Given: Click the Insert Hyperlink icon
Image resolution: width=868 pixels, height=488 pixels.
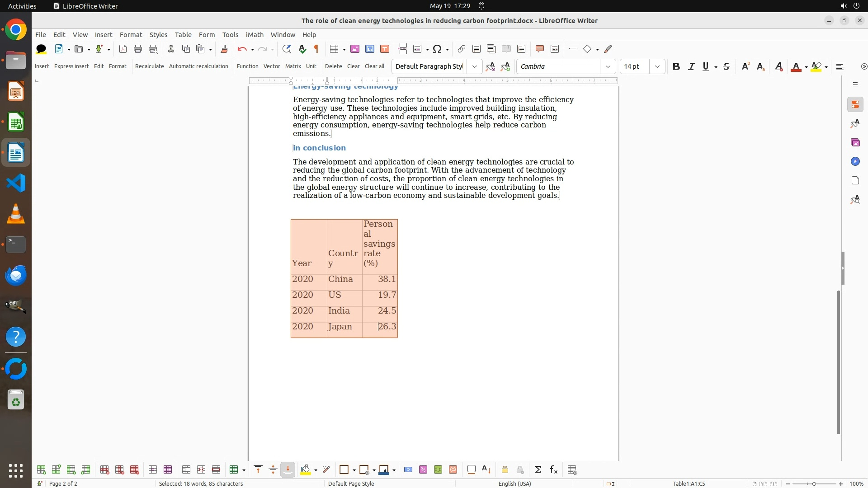Looking at the screenshot, I should coord(461,49).
